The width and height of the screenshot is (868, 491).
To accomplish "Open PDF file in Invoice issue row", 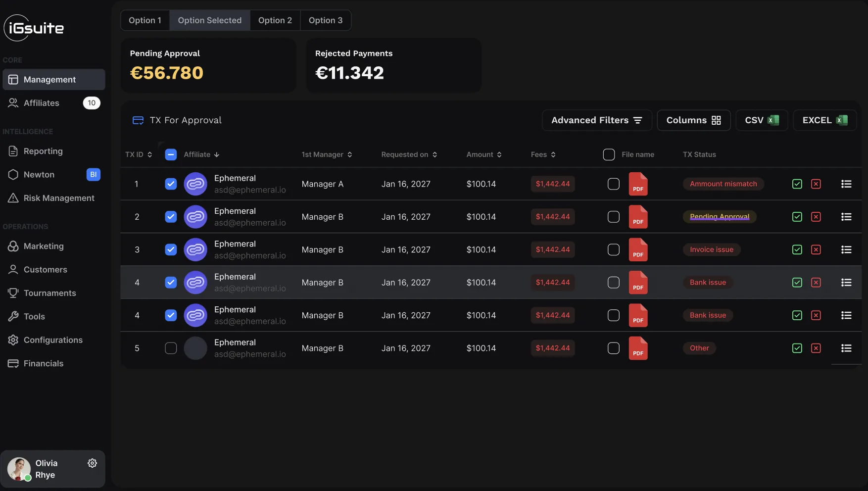I will tap(638, 250).
